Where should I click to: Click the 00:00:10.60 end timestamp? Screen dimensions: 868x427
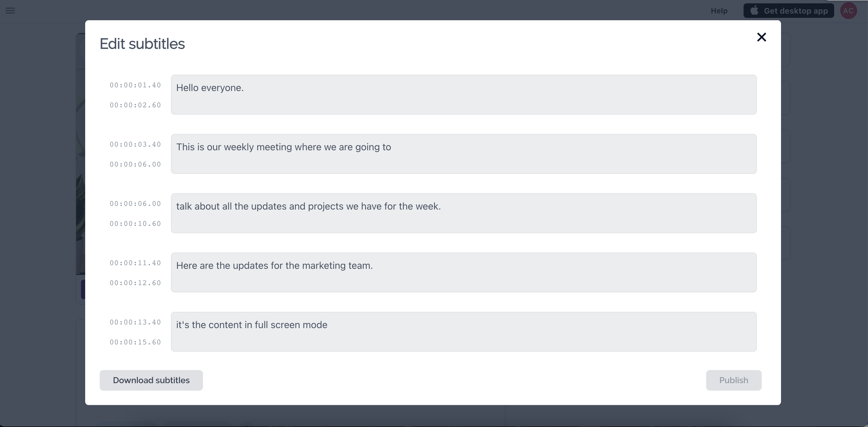click(135, 223)
